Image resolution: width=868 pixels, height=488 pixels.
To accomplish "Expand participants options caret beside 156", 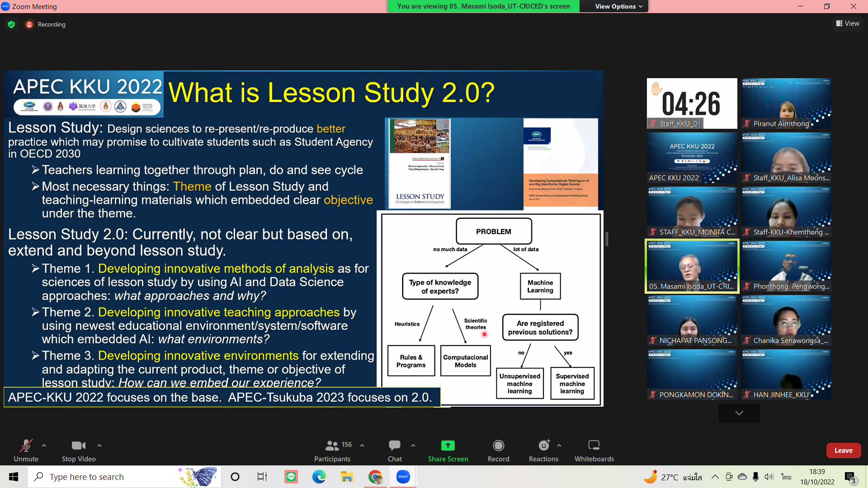I will [x=362, y=446].
